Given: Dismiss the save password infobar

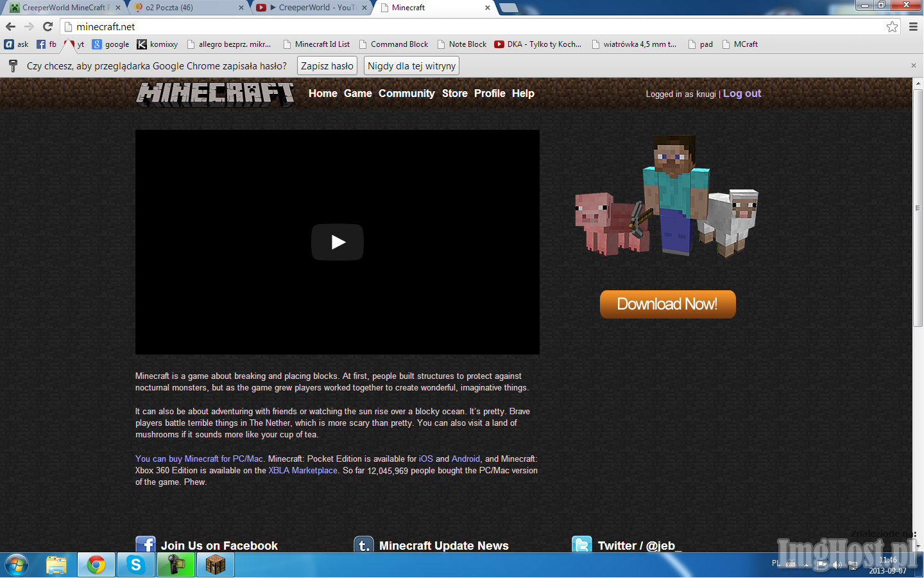Looking at the screenshot, I should point(914,66).
